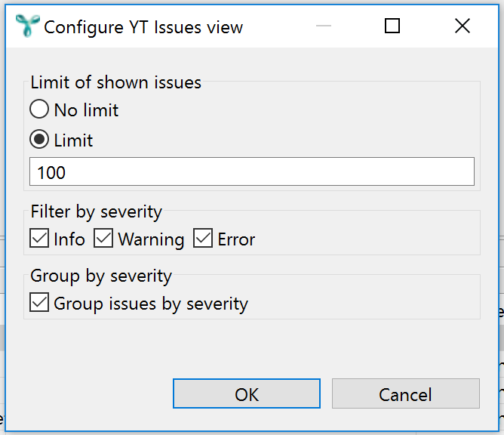Uncheck the Info severity checkbox
504x435 pixels.
[39, 238]
